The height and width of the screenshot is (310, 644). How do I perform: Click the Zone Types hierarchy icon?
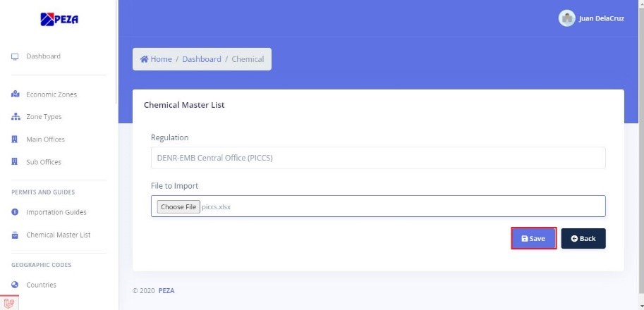click(x=15, y=117)
